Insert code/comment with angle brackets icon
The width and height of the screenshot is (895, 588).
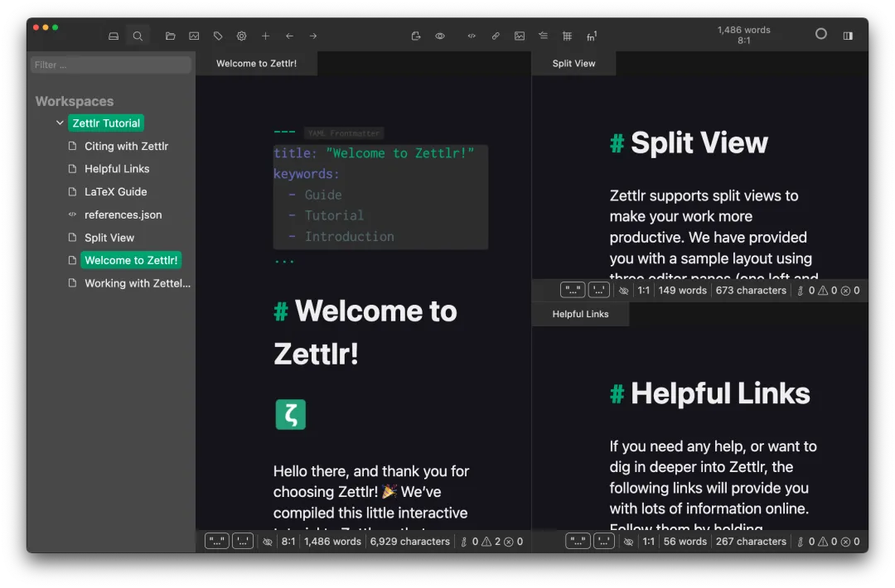(x=472, y=36)
